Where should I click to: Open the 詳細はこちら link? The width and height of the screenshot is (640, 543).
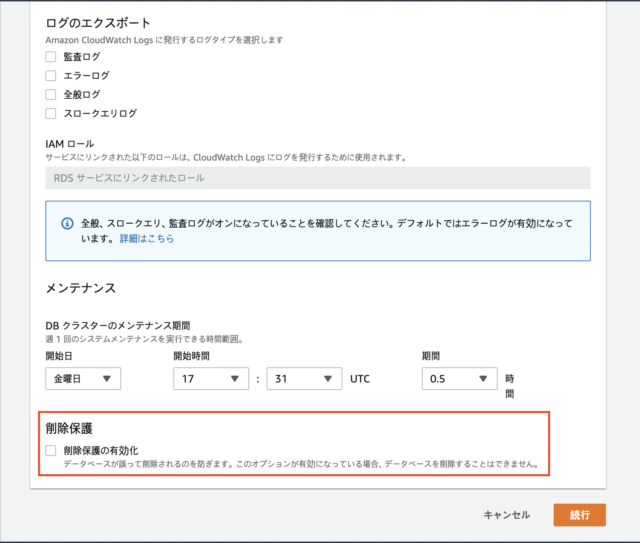147,238
